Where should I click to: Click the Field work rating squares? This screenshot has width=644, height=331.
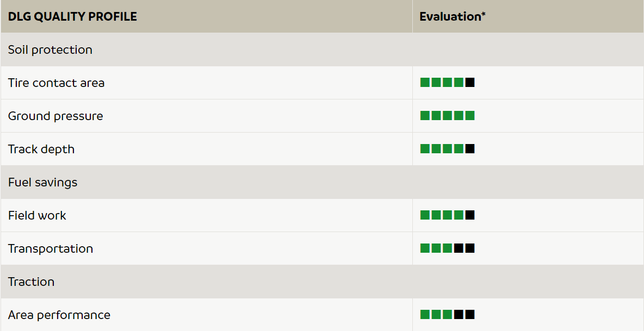[x=447, y=215]
